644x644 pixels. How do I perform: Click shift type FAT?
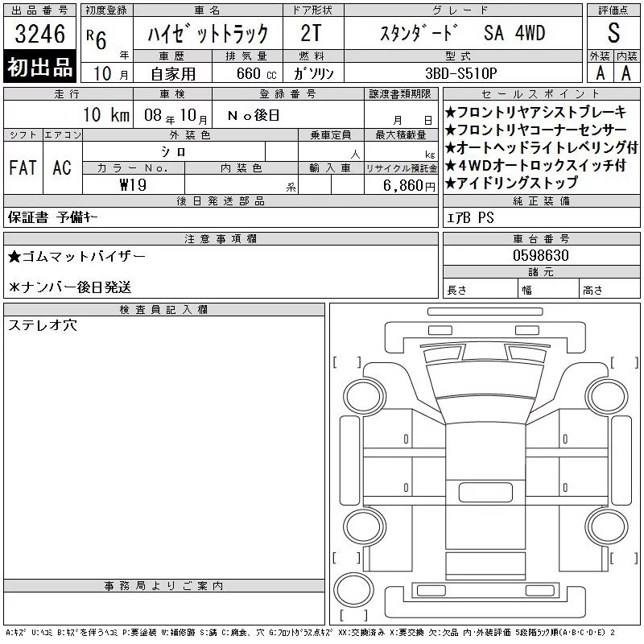pyautogui.click(x=23, y=167)
